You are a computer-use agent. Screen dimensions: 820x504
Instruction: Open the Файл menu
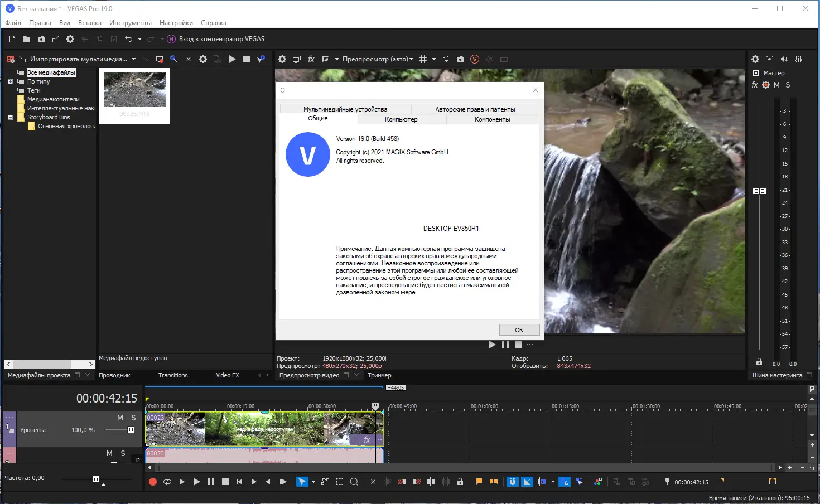click(x=13, y=23)
